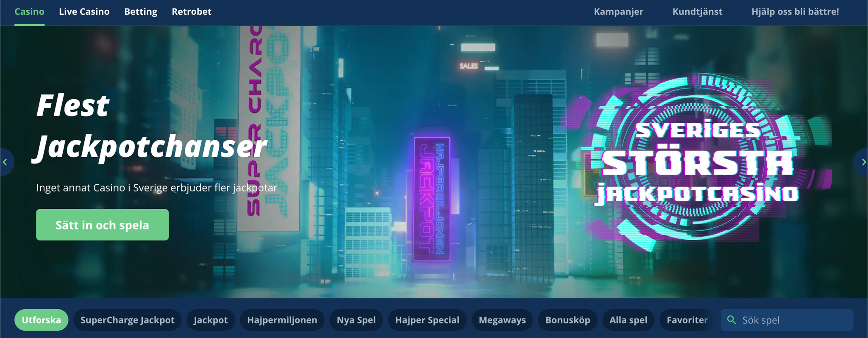Click the previous slide arrow on the banner

coord(6,162)
